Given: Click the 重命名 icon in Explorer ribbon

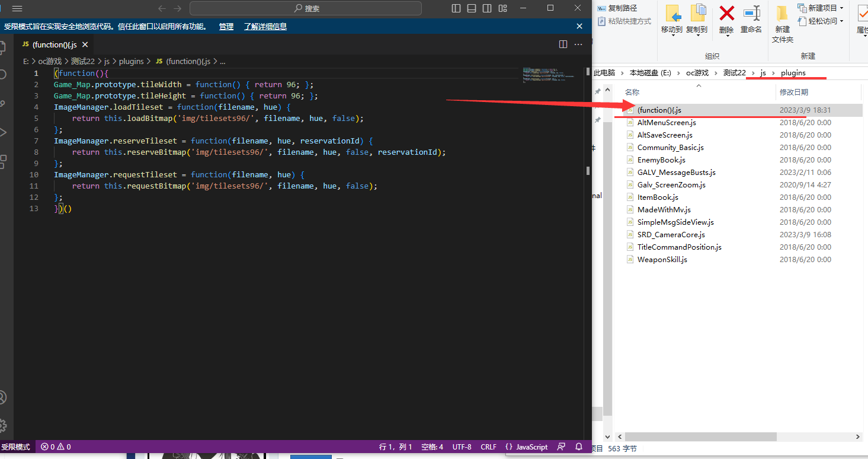Looking at the screenshot, I should click(x=751, y=14).
